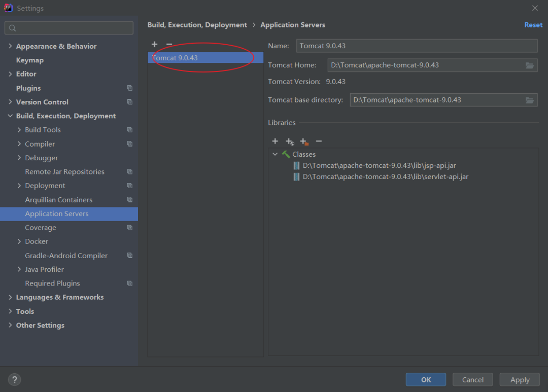Select the Tomcat 9.0.43 server entry
This screenshot has width=548, height=392.
click(205, 58)
